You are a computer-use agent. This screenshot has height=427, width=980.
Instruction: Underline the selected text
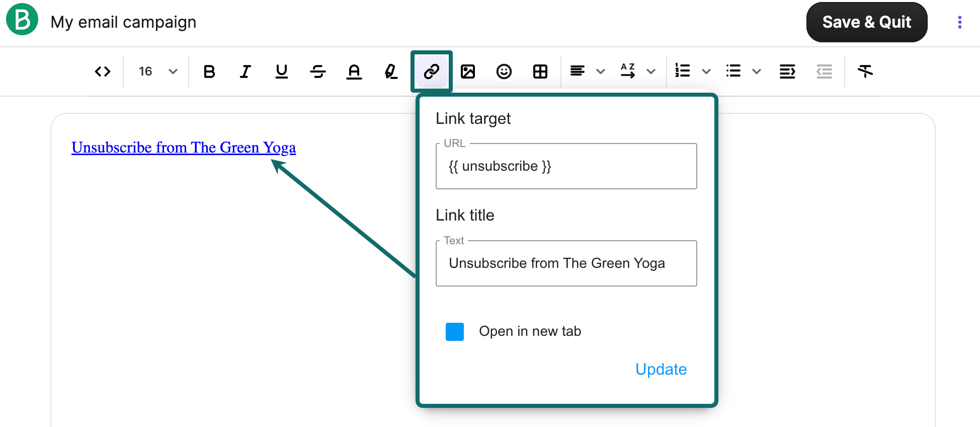pos(282,72)
